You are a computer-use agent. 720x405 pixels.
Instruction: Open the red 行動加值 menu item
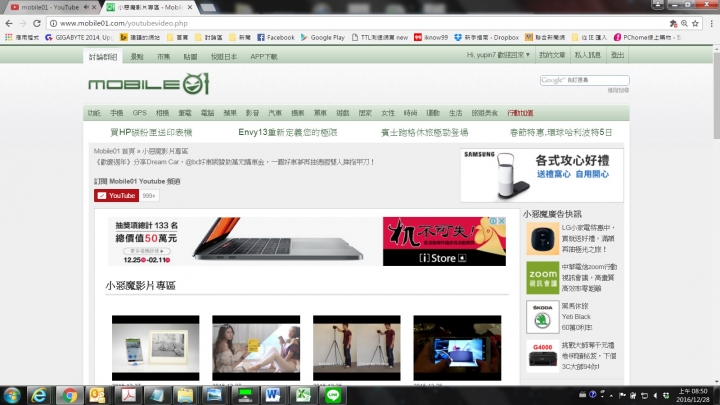pos(520,113)
